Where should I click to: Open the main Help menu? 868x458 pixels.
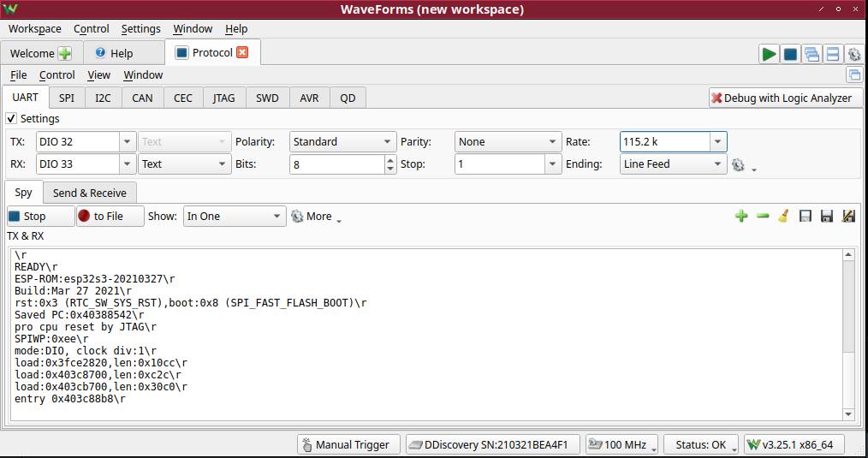tap(236, 29)
